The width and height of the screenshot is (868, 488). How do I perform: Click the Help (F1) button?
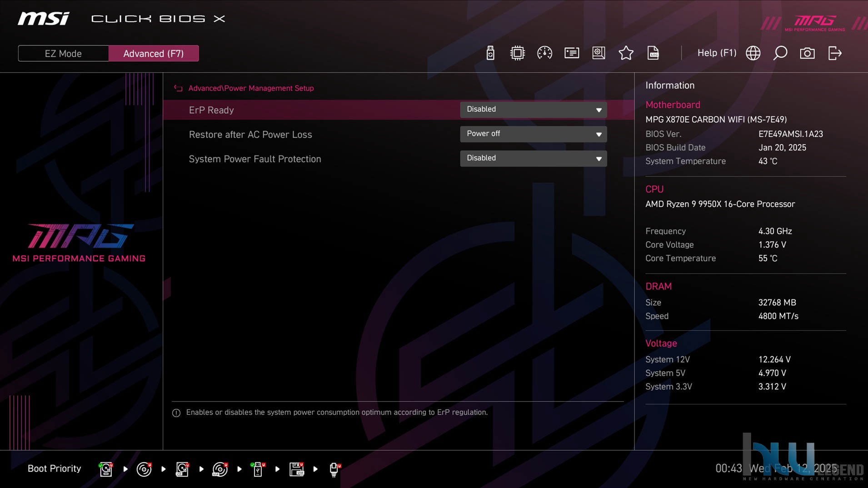[717, 53]
